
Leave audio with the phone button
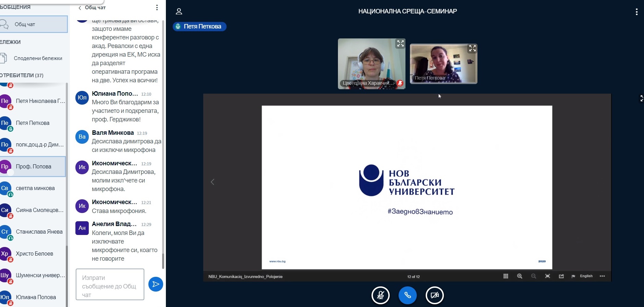coord(408,295)
